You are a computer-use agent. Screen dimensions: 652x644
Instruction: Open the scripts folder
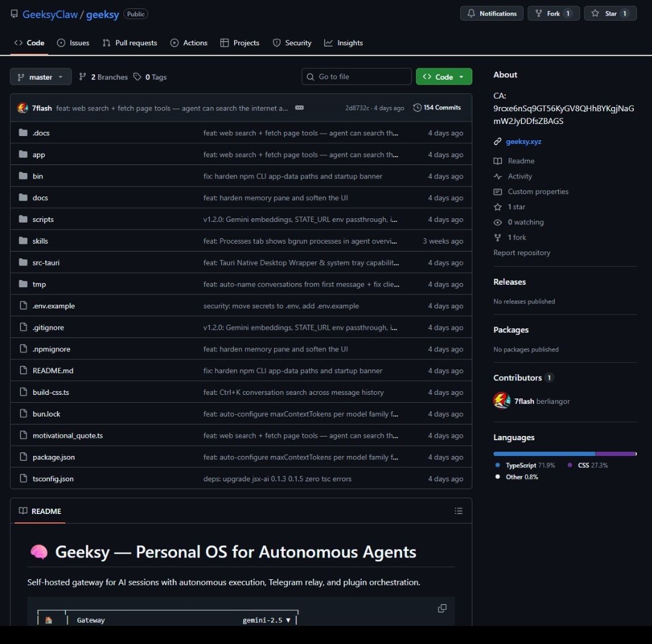tap(43, 219)
